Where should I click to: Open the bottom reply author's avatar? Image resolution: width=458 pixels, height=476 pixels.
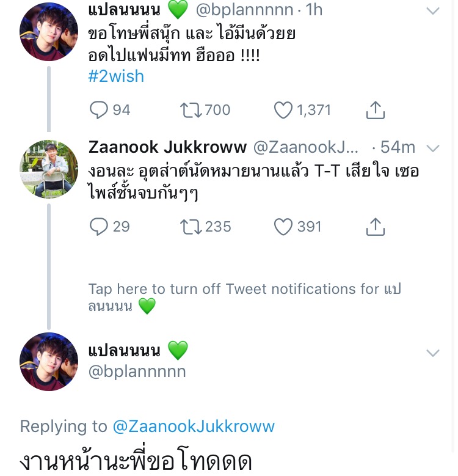(49, 362)
